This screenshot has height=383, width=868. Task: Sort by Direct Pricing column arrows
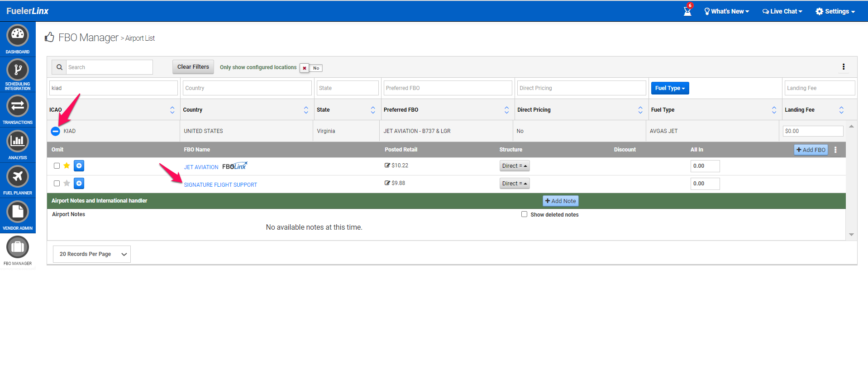coord(640,110)
